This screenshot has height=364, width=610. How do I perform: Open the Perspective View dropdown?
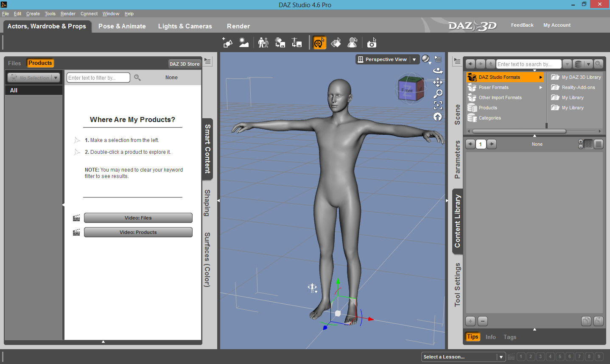[x=414, y=60]
